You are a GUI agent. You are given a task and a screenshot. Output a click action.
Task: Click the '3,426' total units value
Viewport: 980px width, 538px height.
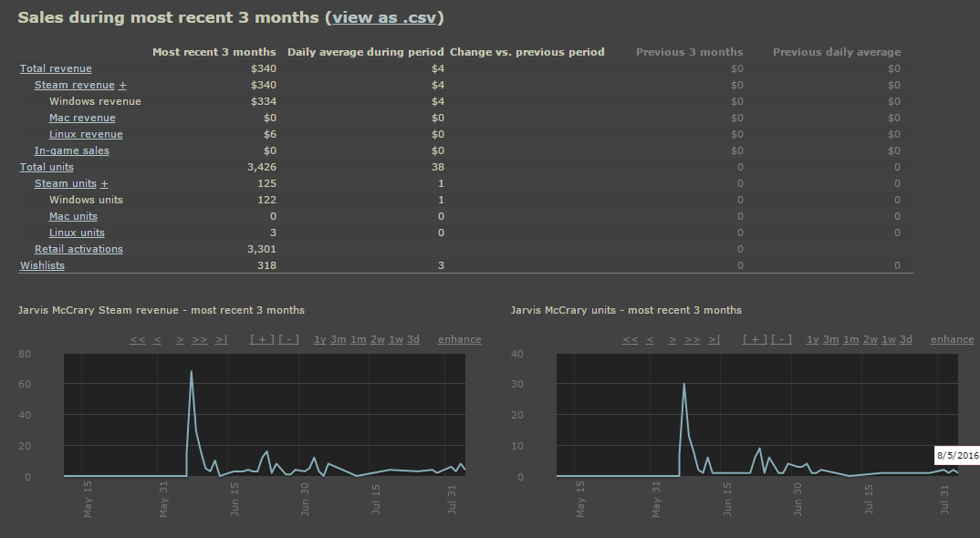click(x=262, y=167)
